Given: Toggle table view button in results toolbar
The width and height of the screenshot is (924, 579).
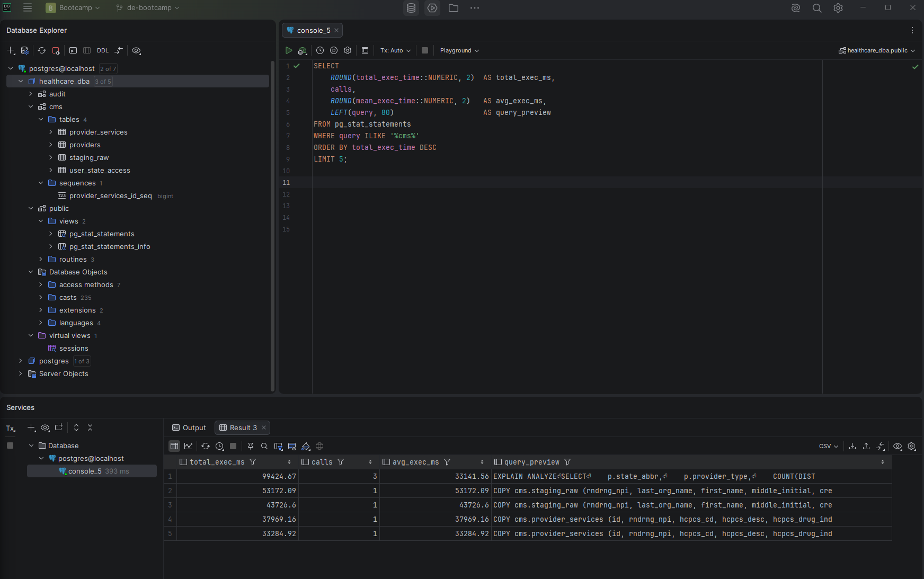Looking at the screenshot, I should (174, 446).
